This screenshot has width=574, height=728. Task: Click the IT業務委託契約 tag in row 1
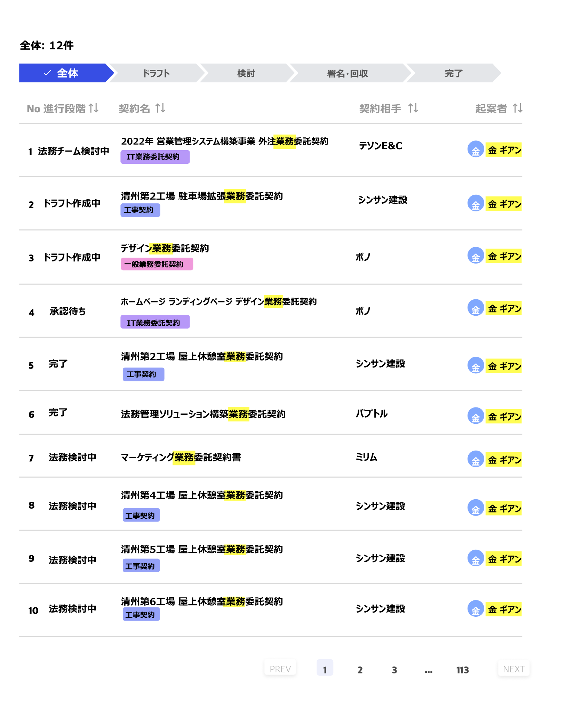click(155, 157)
